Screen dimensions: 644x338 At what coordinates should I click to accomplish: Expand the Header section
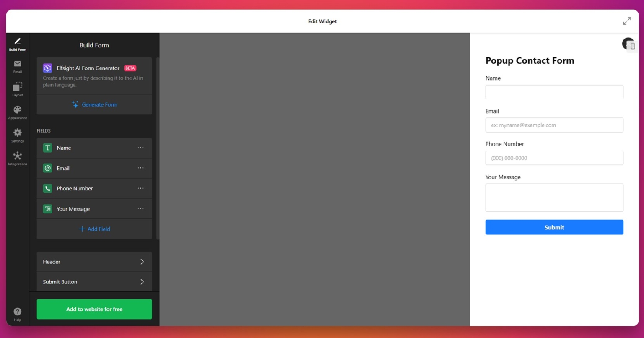[x=94, y=262]
